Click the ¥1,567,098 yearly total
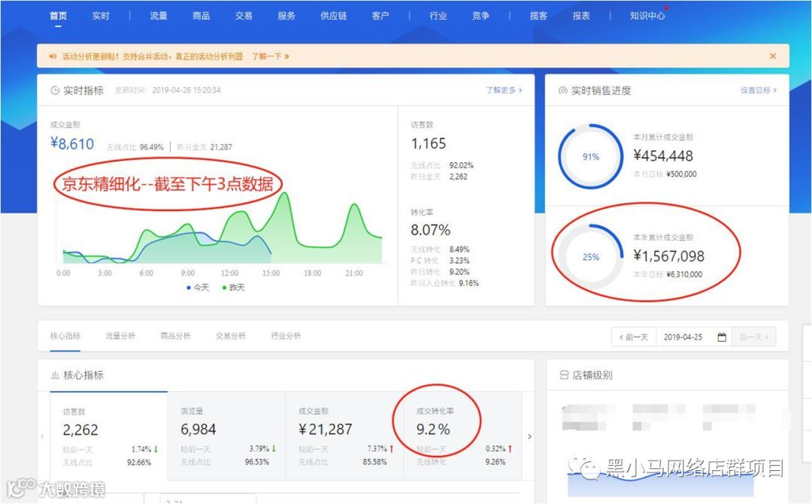 click(668, 256)
